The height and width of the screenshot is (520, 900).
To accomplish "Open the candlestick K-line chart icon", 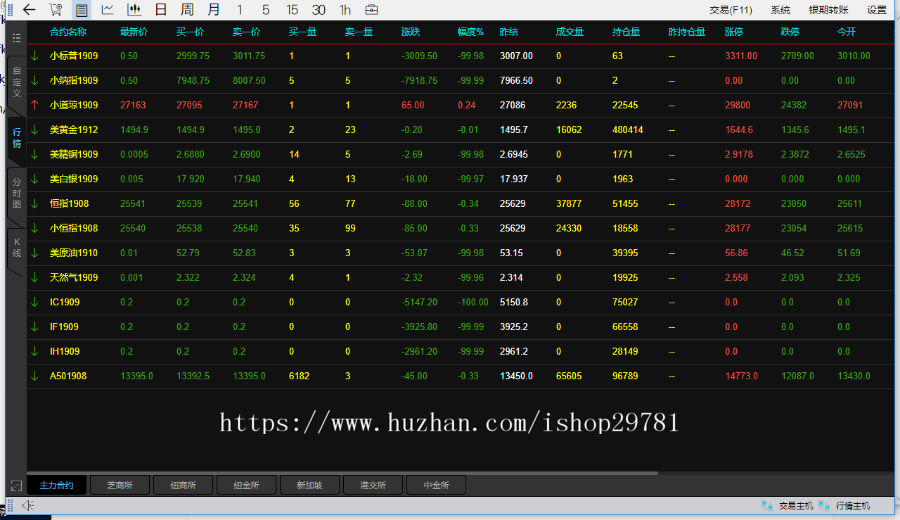I will click(x=134, y=9).
